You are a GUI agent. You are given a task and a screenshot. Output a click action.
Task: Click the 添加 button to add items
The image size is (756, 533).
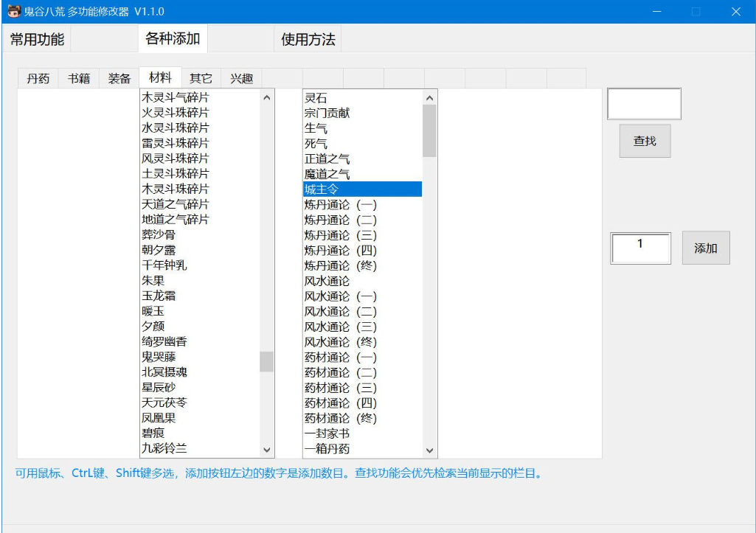click(x=705, y=248)
